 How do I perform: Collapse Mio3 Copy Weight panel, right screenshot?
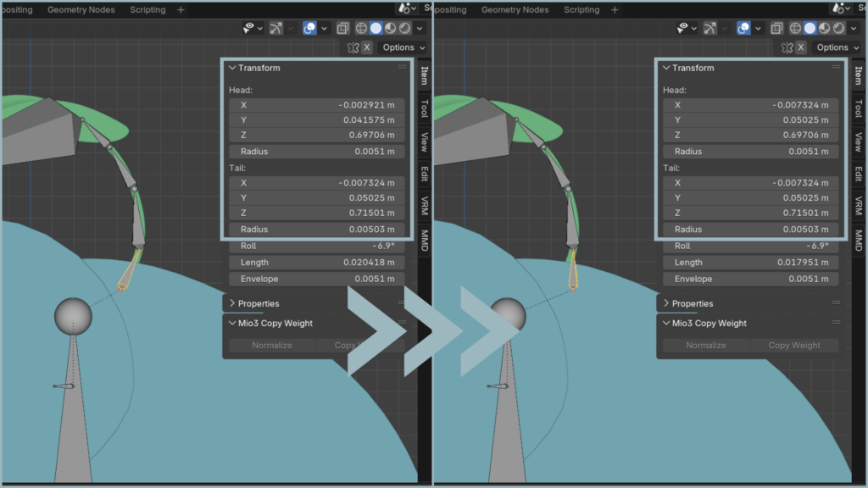coord(666,323)
